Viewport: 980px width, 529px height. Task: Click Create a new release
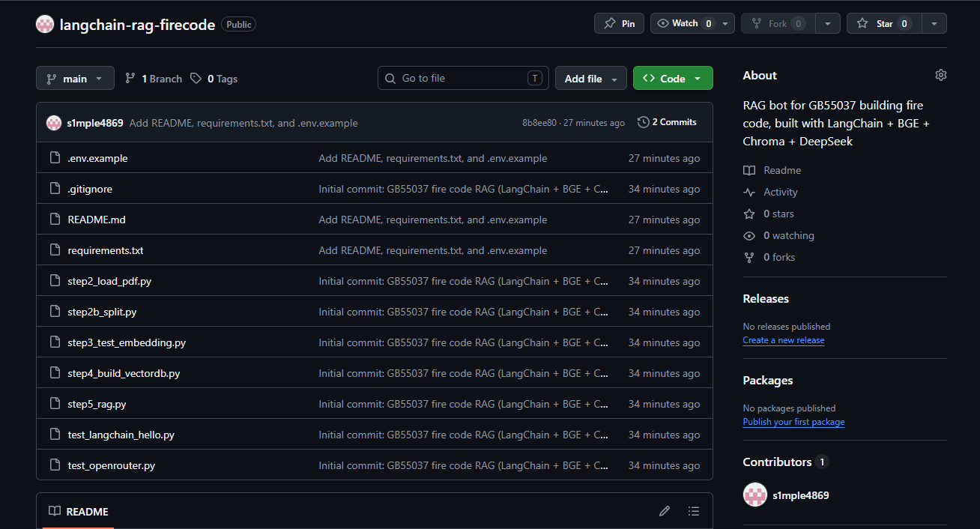pos(784,340)
